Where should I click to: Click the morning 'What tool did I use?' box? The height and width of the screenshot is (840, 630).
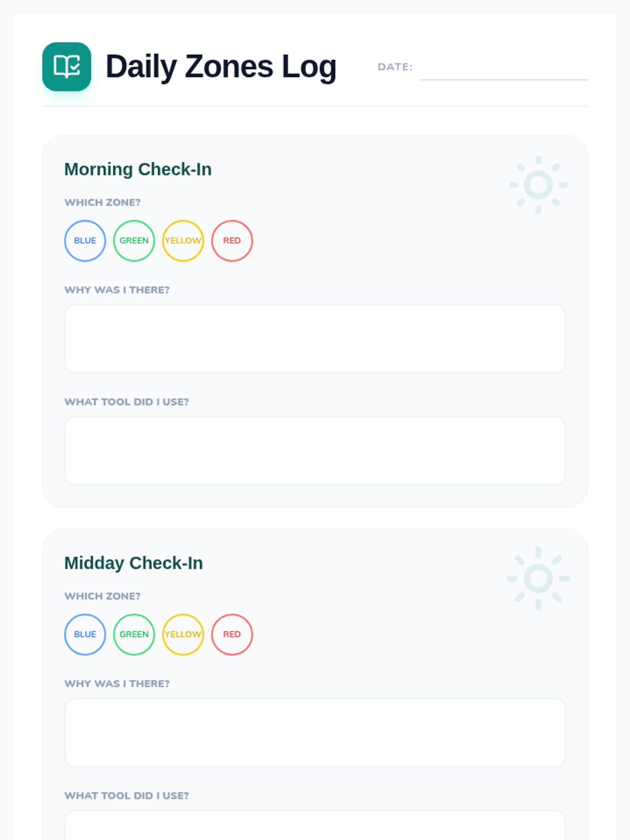pos(315,451)
